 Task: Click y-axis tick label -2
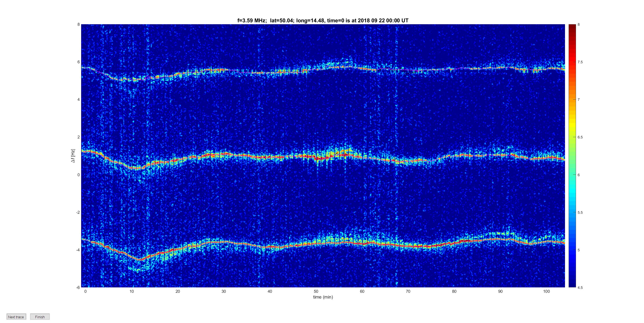[78, 212]
